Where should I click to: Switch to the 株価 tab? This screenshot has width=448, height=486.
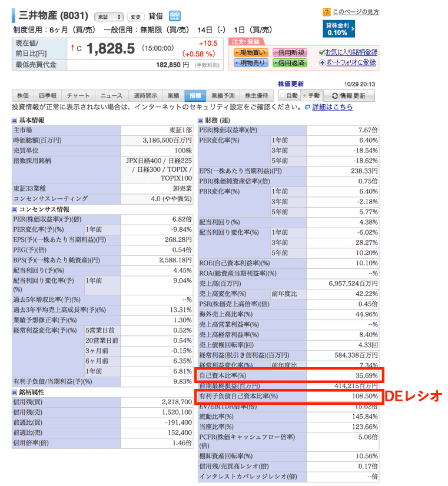[x=23, y=96]
